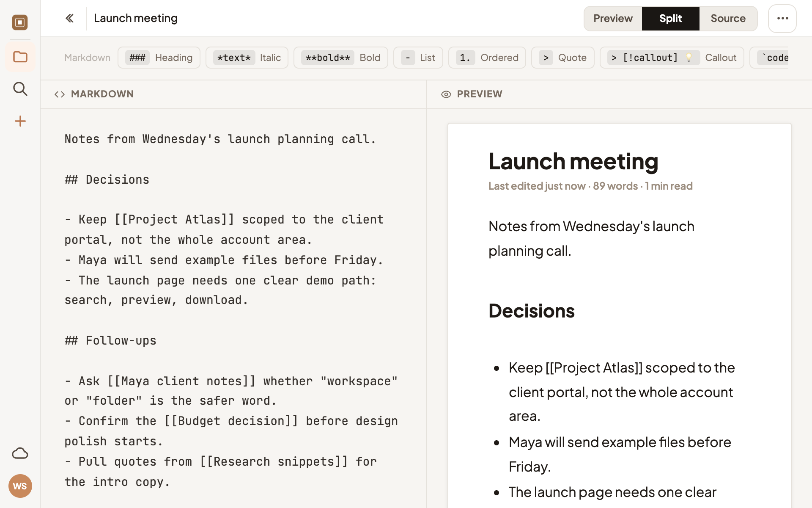
Task: Click [[Research snippets]] in markdown source
Action: click(x=274, y=461)
